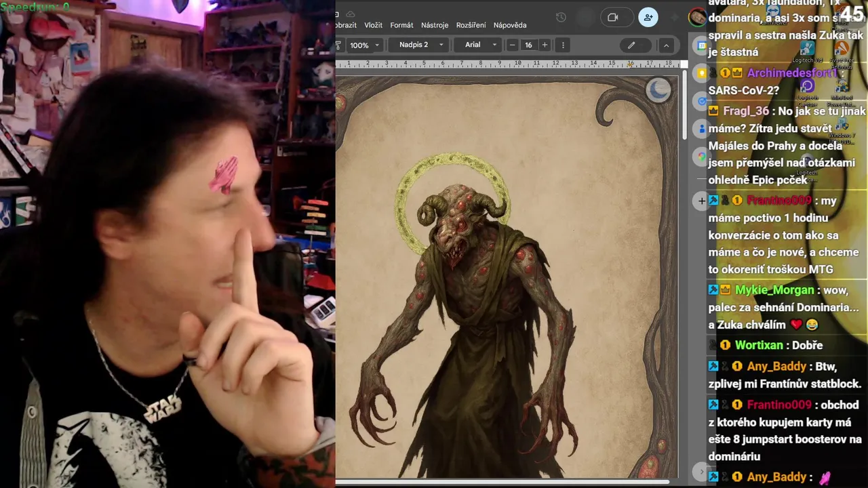
Task: Click Mykie_Morgan username in chat
Action: 774,289
